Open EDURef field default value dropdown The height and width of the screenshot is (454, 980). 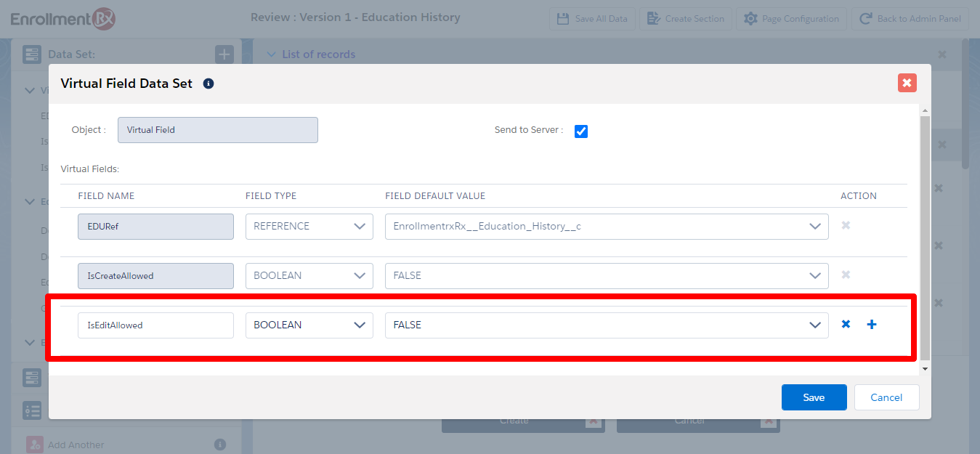pos(606,227)
